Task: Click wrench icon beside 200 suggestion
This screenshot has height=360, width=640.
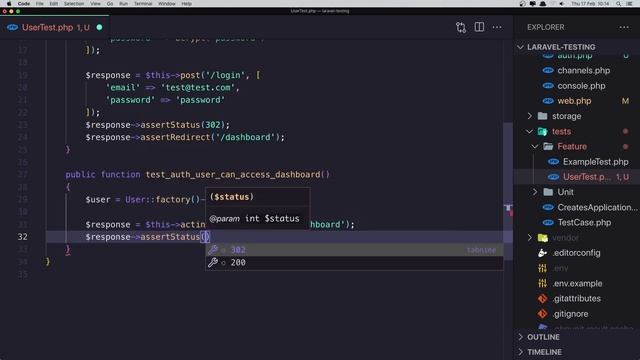Action: [x=213, y=262]
